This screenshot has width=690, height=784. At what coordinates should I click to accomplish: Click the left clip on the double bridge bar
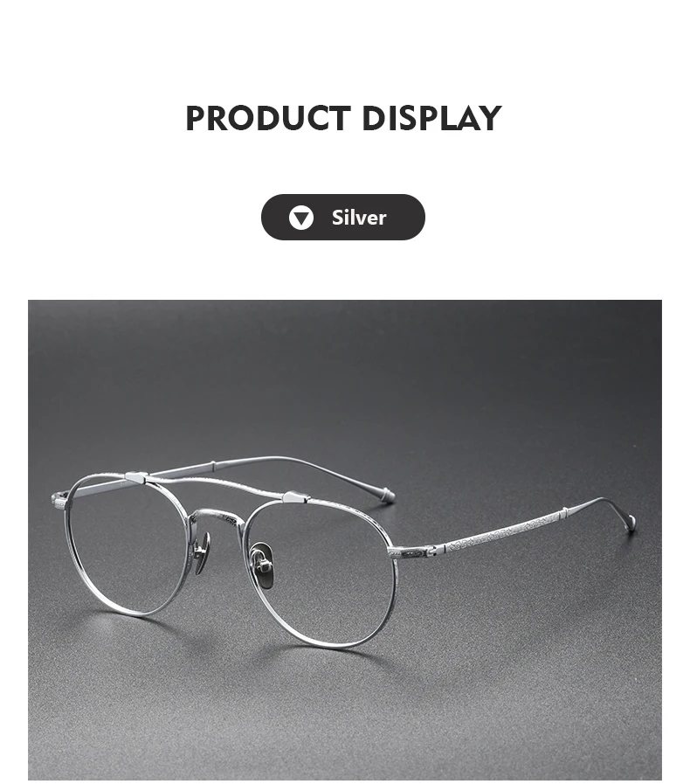point(136,478)
